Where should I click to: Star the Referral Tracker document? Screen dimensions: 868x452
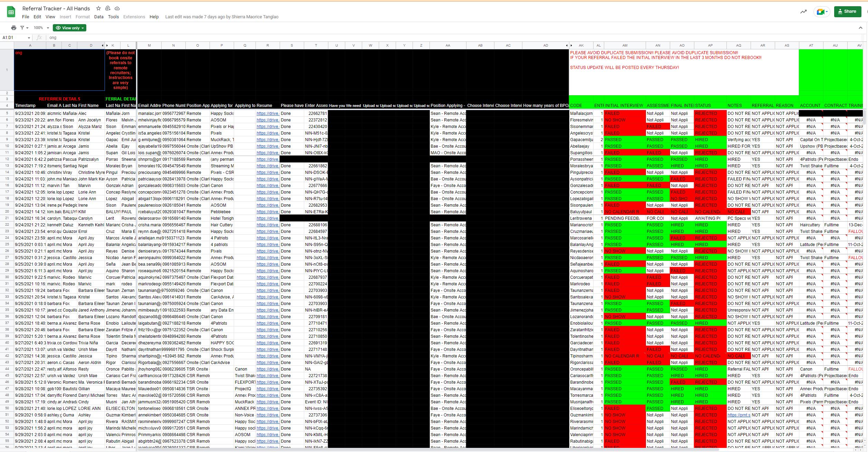[98, 8]
